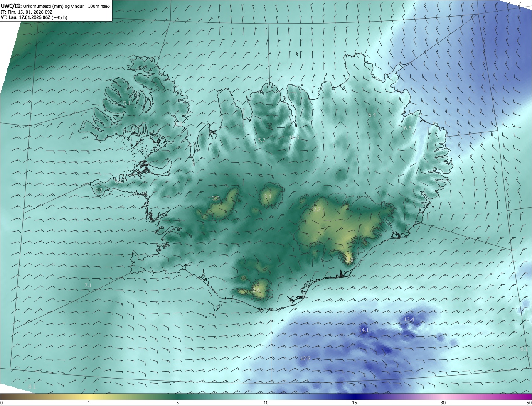Select the 6.4 value label

pos(372,115)
